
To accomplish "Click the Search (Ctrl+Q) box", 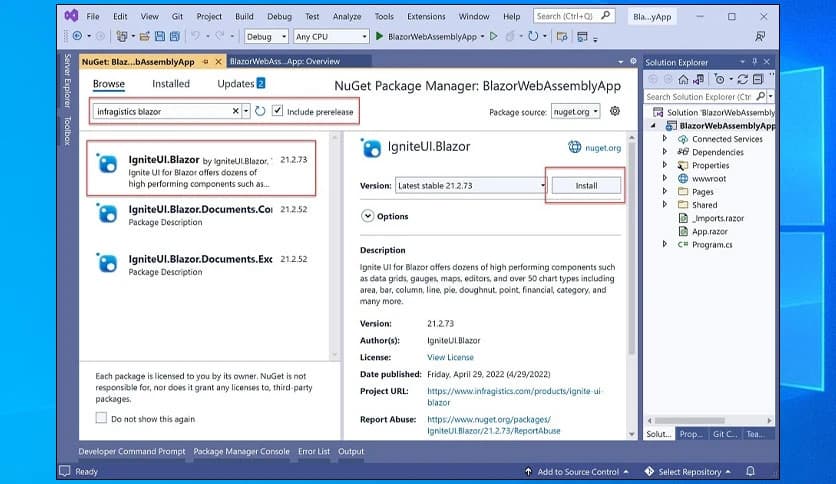I will click(x=574, y=16).
